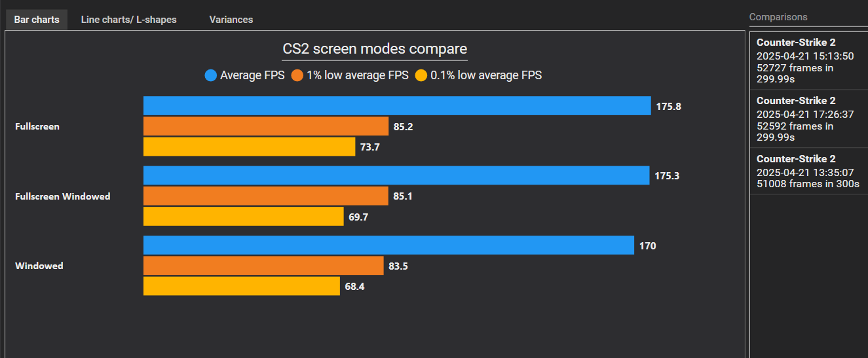Viewport: 868px width, 358px height.
Task: Toggle the blue Average FPS legend dot
Action: 211,75
